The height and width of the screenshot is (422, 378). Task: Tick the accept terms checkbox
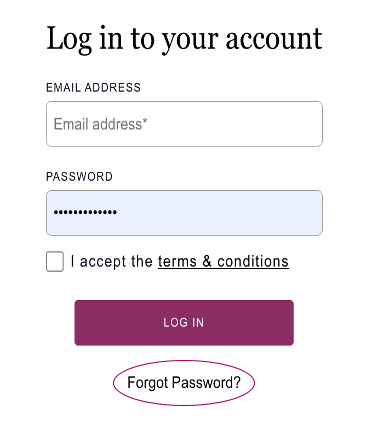pos(55,261)
